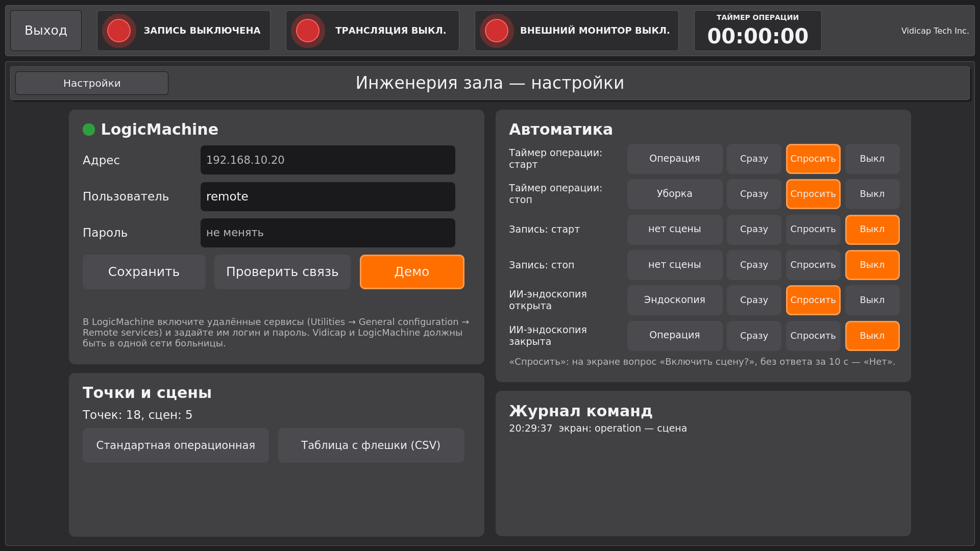Select Сразу for ИИ-эндоскопия открыта
This screenshot has height=551, width=980.
pyautogui.click(x=754, y=300)
